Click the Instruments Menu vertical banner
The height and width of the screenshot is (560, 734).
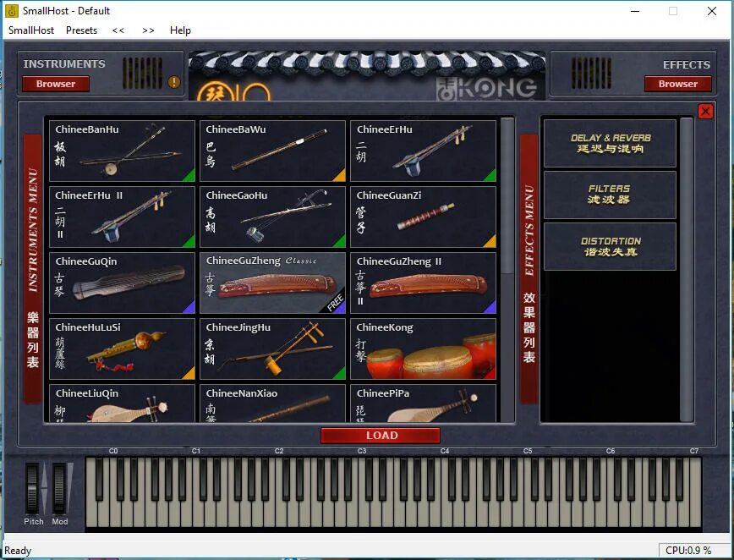click(x=33, y=269)
